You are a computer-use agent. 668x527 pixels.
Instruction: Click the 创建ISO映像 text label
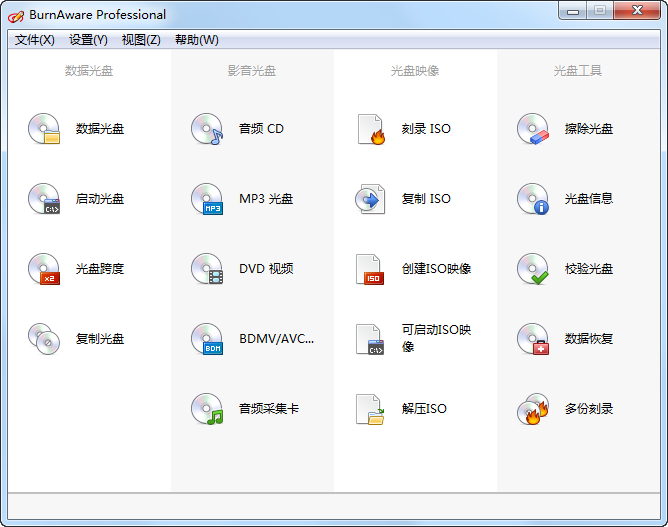pyautogui.click(x=436, y=269)
